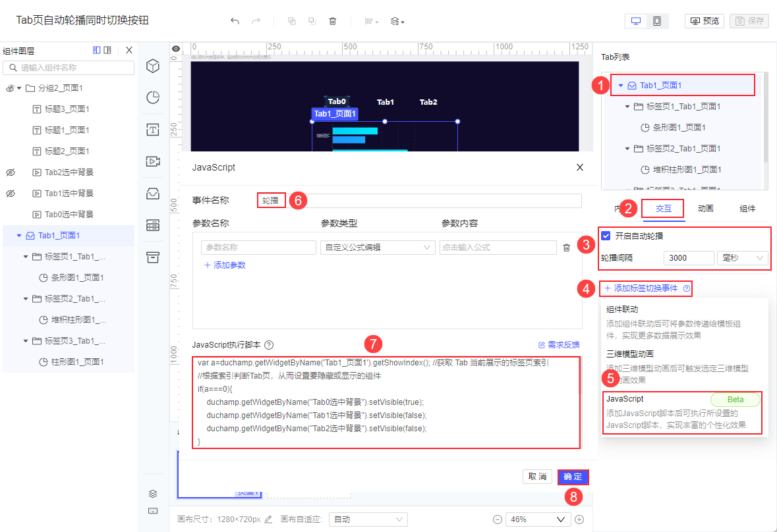Select 柱形图1_页面1 in the layer tree
Screen dimensions: 777x532
click(69, 361)
